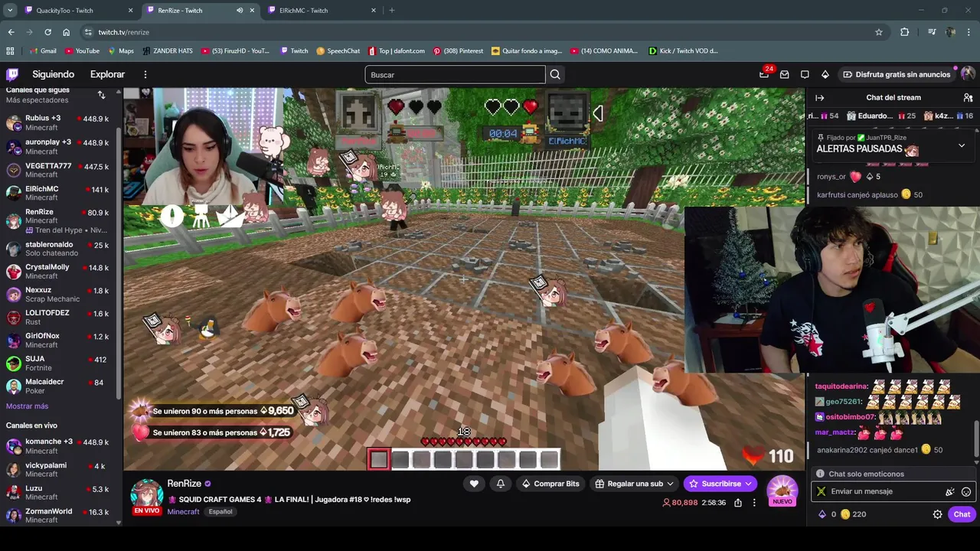Open Chrome apps grid icon
The image size is (980, 551).
[x=10, y=51]
